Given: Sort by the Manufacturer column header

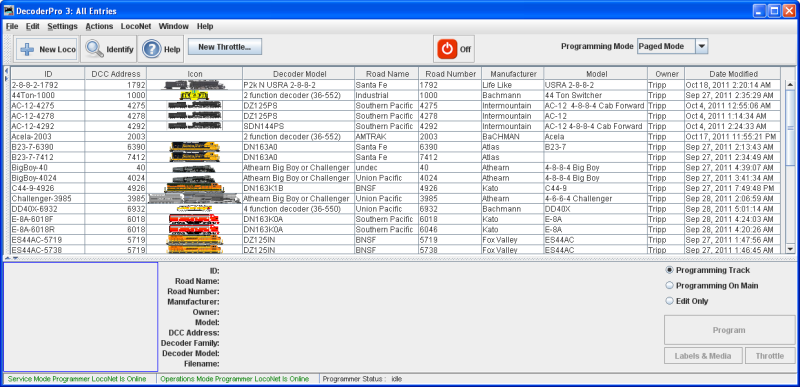Looking at the screenshot, I should click(x=513, y=74).
